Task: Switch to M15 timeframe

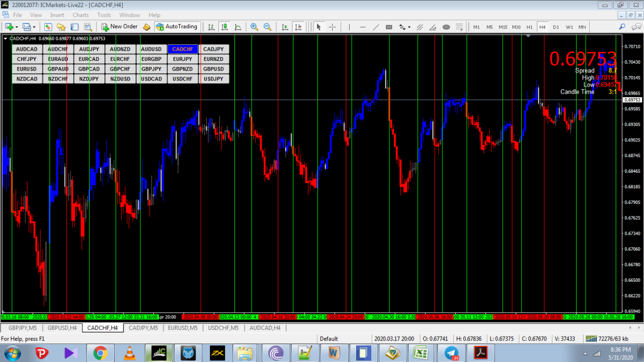Action: tap(503, 27)
